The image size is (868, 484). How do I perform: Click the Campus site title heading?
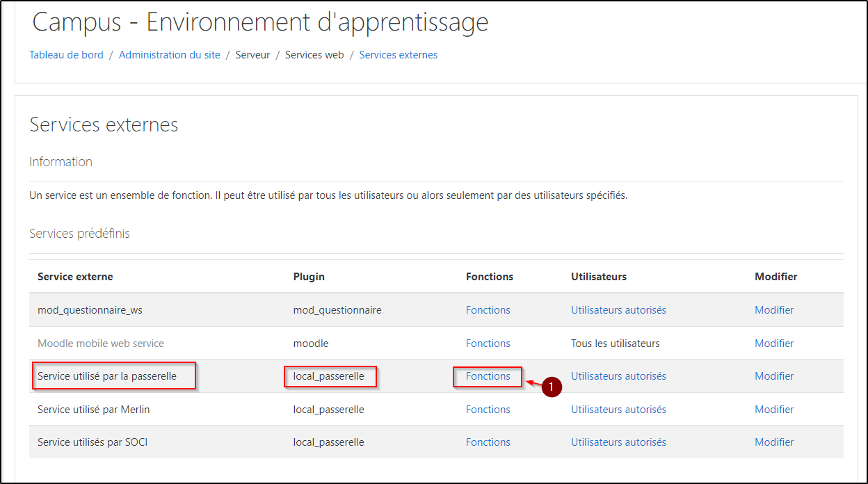(260, 23)
